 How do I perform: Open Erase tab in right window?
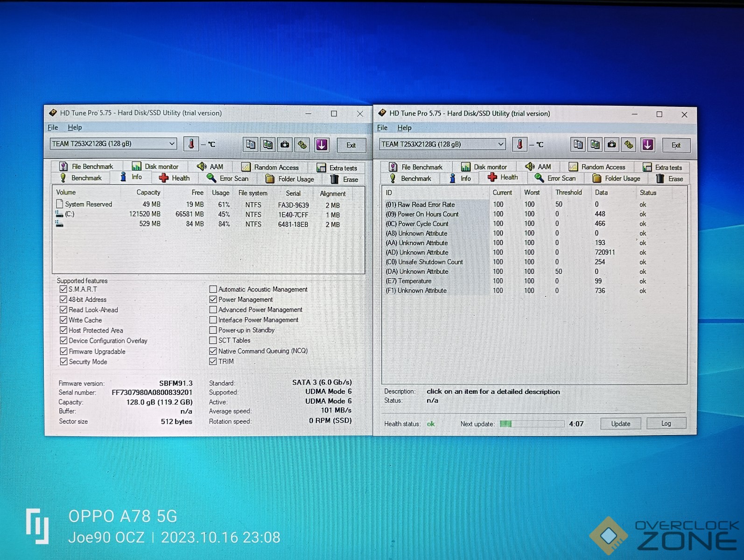coord(670,178)
